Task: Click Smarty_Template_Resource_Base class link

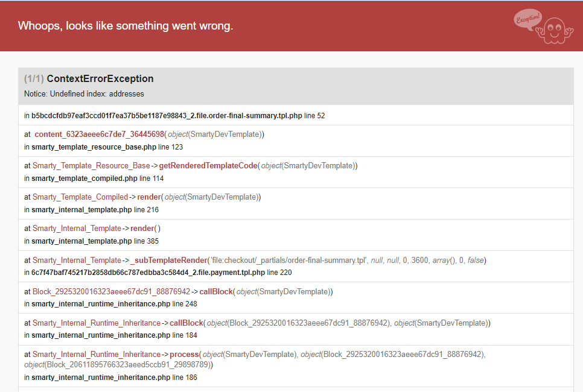Action: pos(91,165)
